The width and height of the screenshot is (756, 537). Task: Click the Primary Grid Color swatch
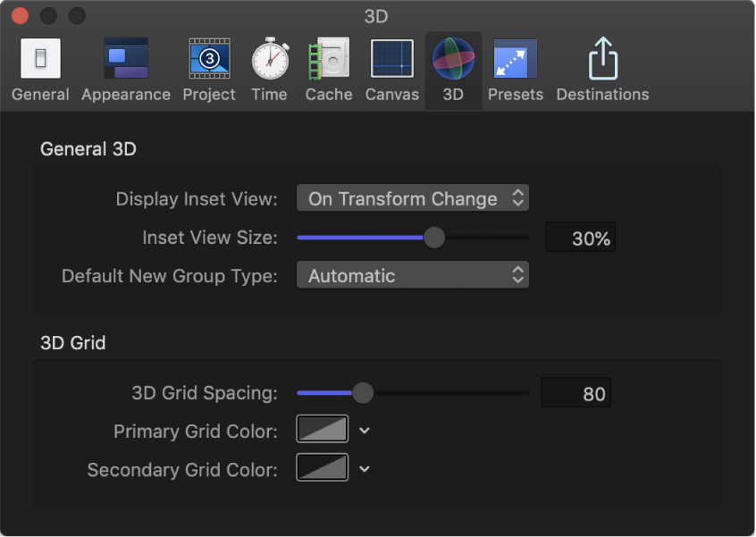click(x=321, y=431)
